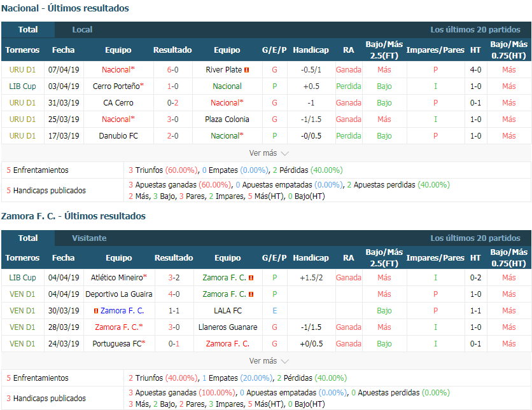Click Fecha header in Nacional table
The height and width of the screenshot is (410, 532).
(x=64, y=50)
